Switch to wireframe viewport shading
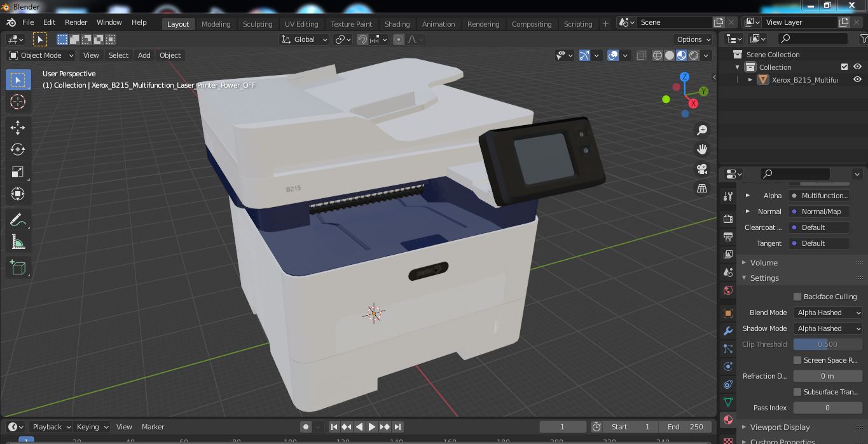 pos(658,55)
